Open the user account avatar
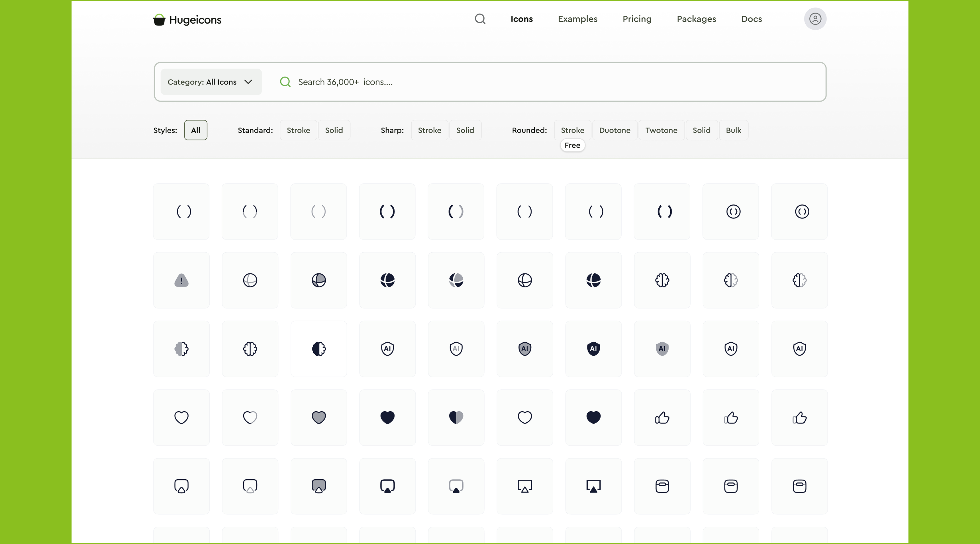Viewport: 980px width, 544px height. [x=814, y=19]
